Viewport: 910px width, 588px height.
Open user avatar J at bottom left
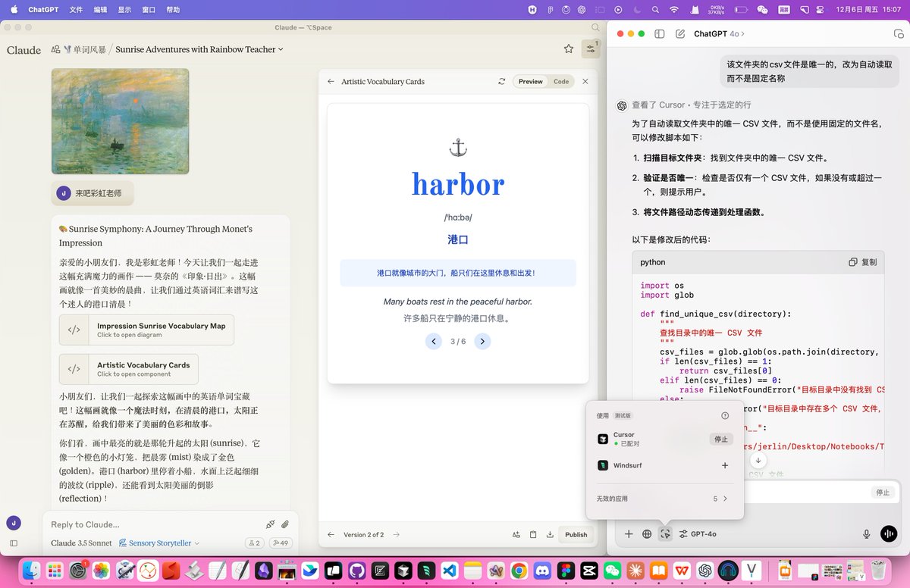click(13, 523)
